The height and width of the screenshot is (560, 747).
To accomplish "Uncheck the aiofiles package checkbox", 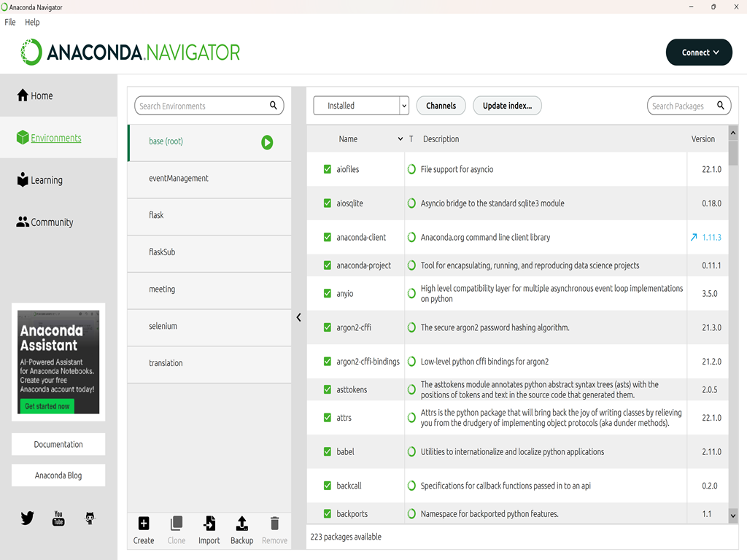I will coord(328,169).
